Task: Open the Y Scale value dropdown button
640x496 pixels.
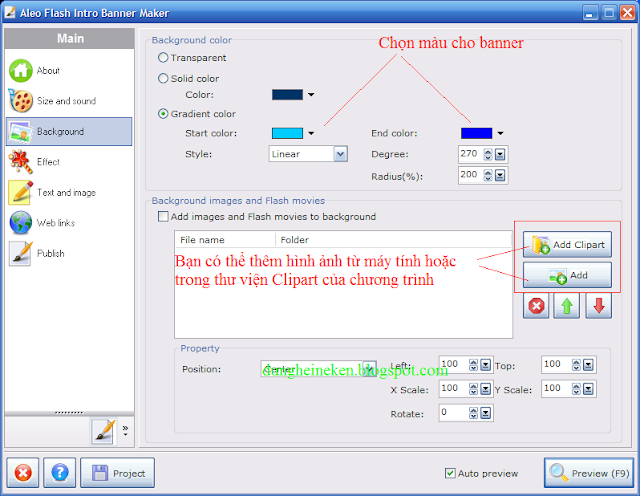Action: point(588,389)
